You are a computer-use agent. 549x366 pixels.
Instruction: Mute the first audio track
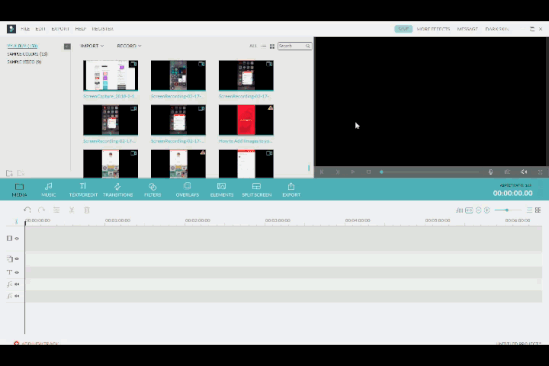(x=17, y=284)
